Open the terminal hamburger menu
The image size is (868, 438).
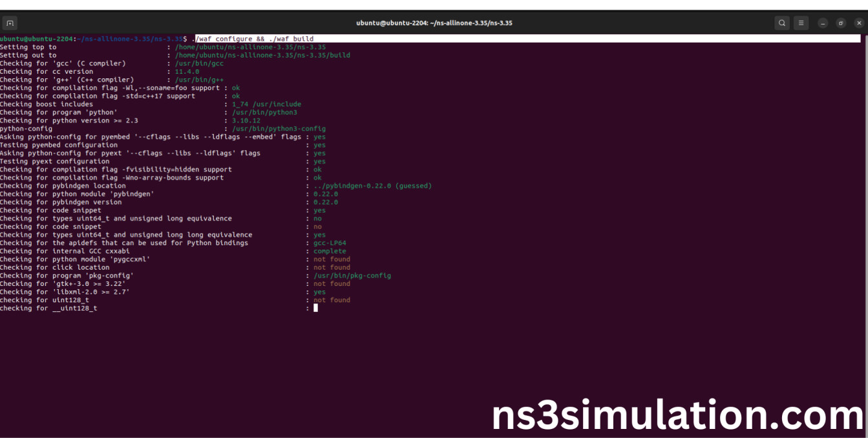pos(801,23)
